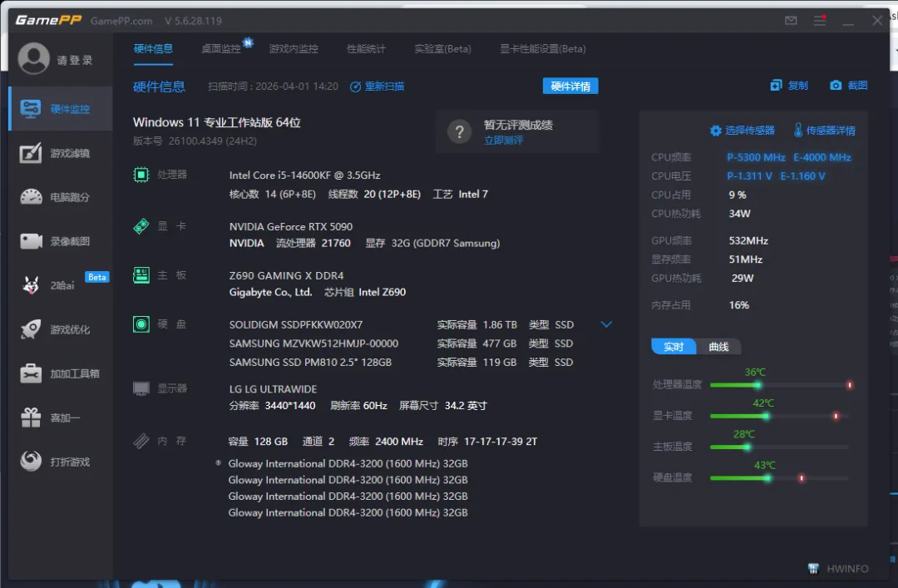Click the 传感器详情 link text
Image resolution: width=898 pixels, height=588 pixels.
click(x=831, y=131)
